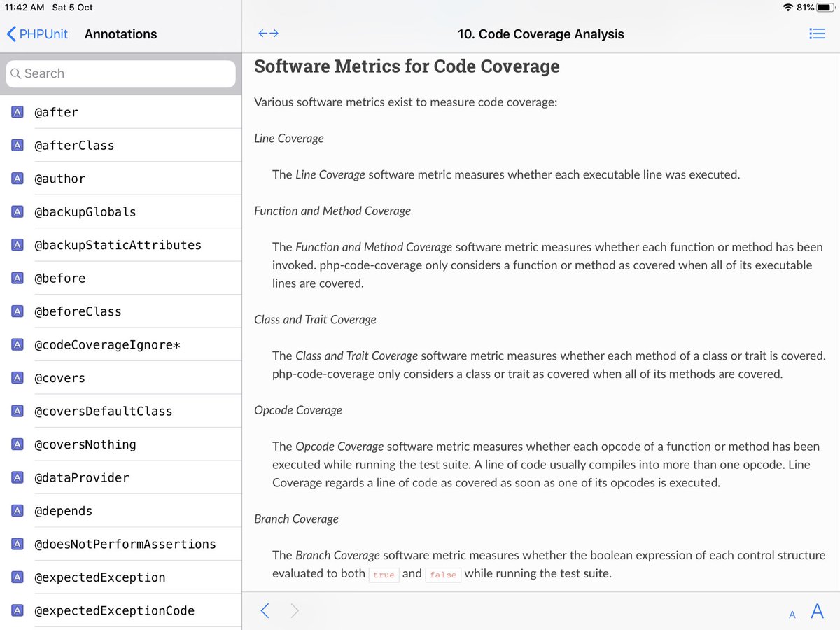Screen dimensions: 840x630
Task: Select the @expectedException entry
Action: (x=99, y=577)
